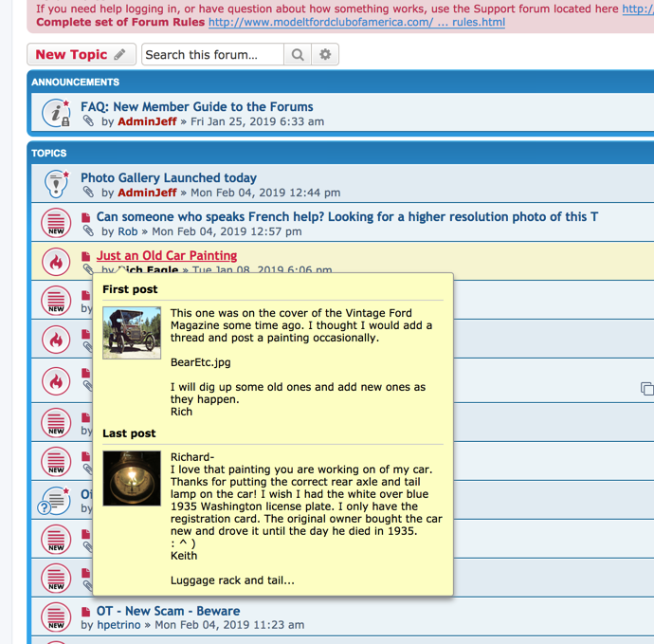Click the NEW unread icon beside French help topic
The height and width of the screenshot is (644, 654).
(56, 223)
